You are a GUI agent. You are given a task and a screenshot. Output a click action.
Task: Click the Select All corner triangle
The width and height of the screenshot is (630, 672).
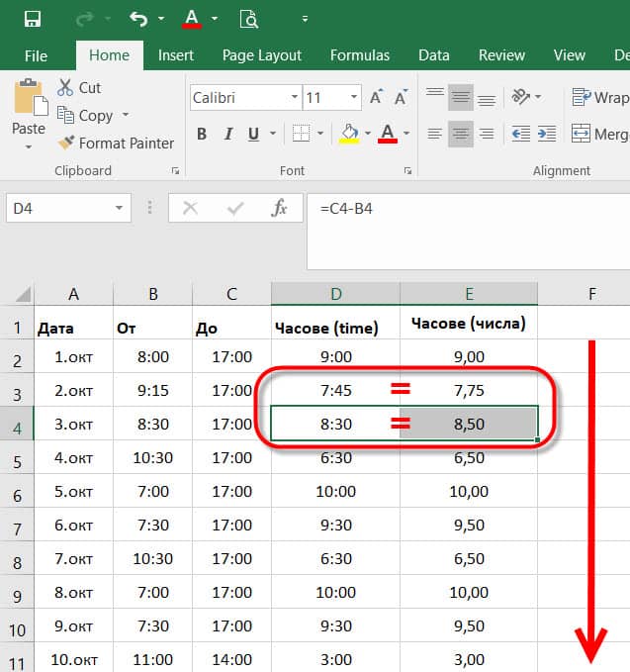[x=24, y=295]
